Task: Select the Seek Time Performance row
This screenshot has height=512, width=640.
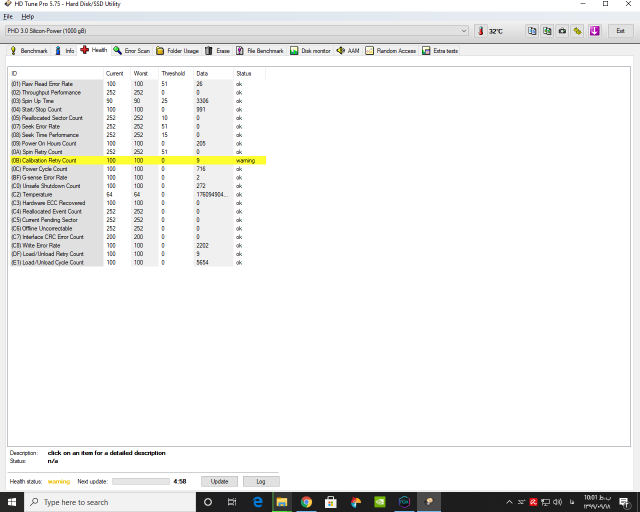Action: tap(138, 135)
